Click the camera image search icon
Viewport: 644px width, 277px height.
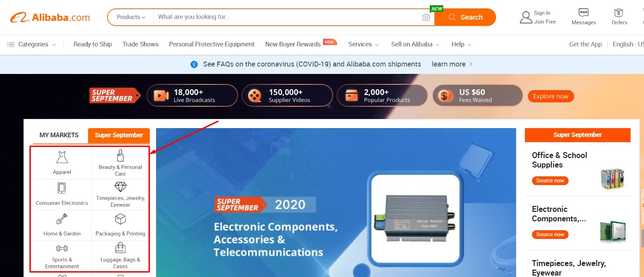426,17
